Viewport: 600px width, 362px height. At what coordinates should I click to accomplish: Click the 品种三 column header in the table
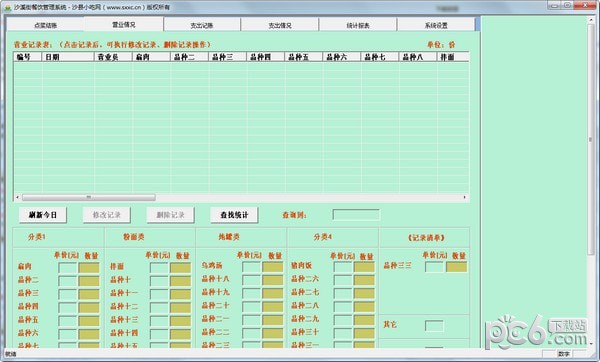[228, 57]
